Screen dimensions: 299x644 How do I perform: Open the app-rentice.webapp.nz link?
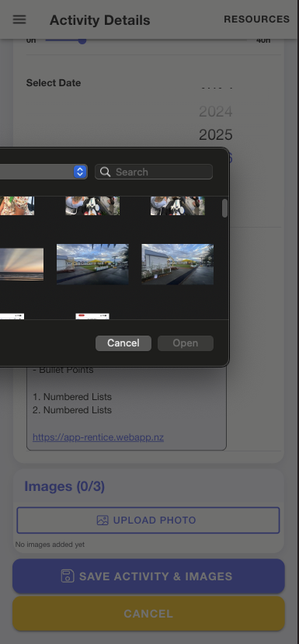pos(98,437)
